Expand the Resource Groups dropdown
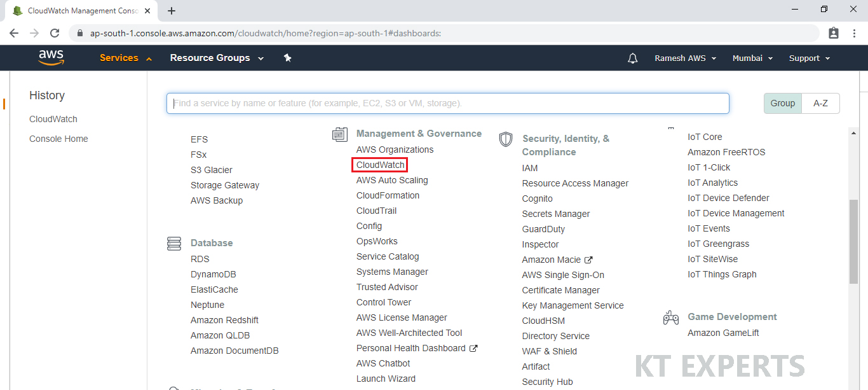Screen dimensions: 868x390 click(x=217, y=58)
